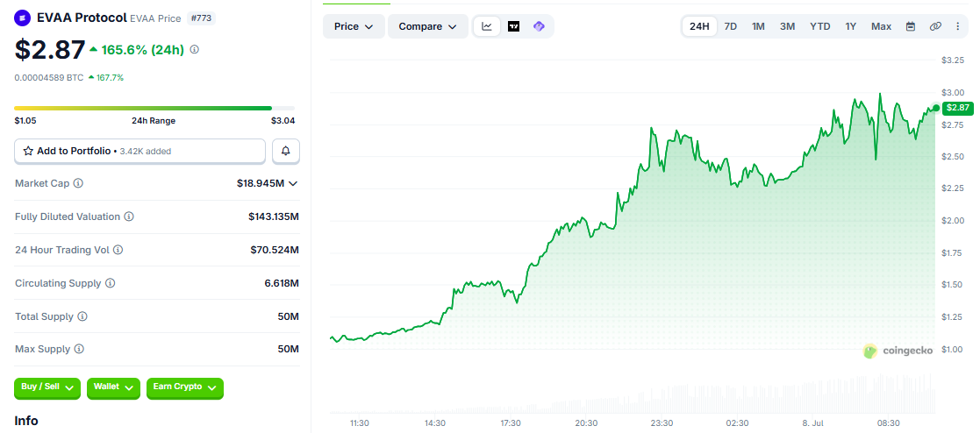The image size is (980, 433).
Task: Select the line chart view icon
Action: 487,26
